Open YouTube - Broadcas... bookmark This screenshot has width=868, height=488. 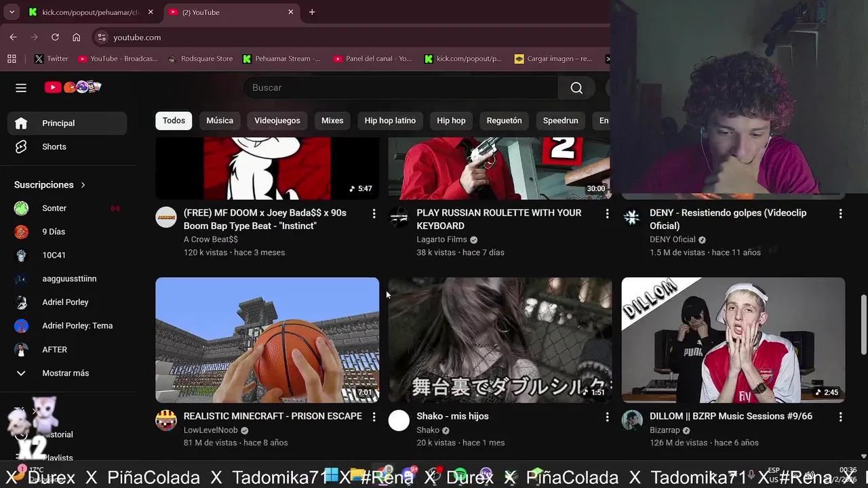point(118,59)
